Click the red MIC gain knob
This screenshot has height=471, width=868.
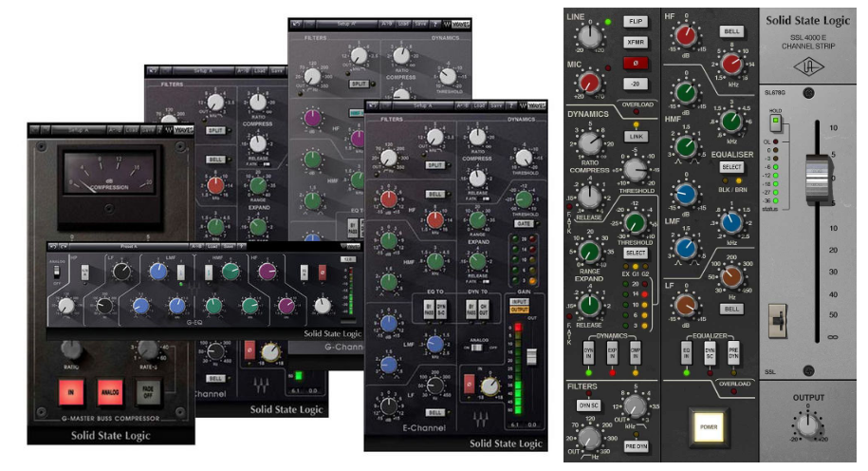point(589,84)
